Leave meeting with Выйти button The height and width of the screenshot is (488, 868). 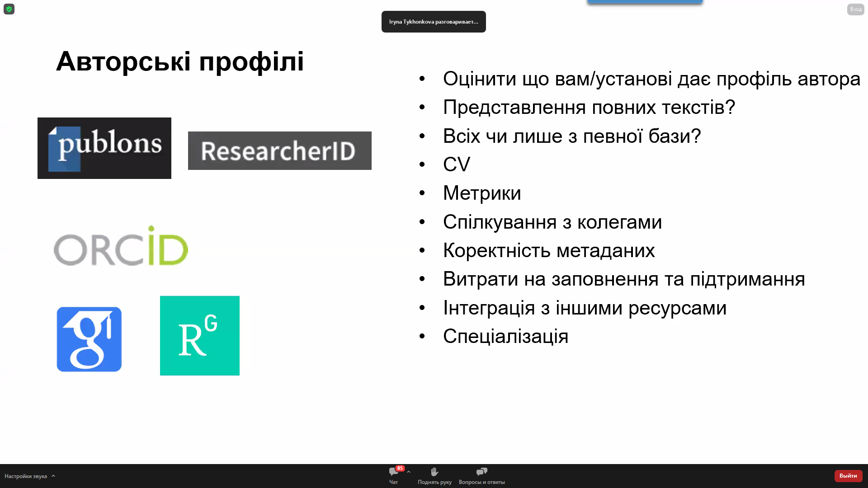(x=848, y=476)
